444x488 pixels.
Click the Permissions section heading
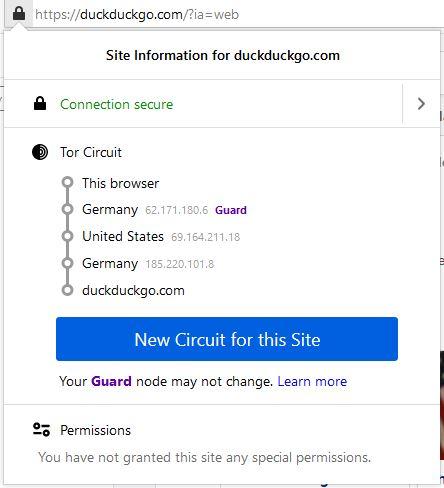coord(95,430)
